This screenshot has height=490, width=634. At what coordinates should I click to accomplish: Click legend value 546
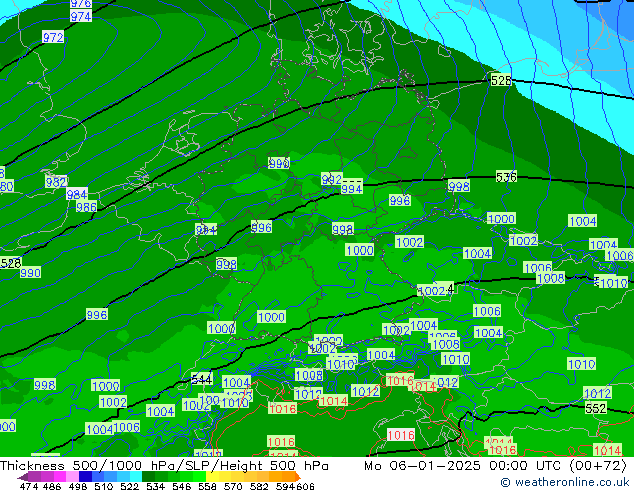click(181, 486)
